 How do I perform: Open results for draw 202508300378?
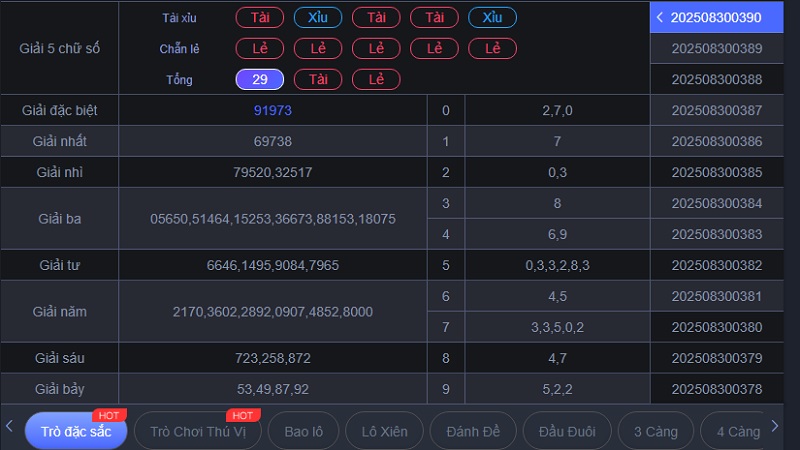716,389
